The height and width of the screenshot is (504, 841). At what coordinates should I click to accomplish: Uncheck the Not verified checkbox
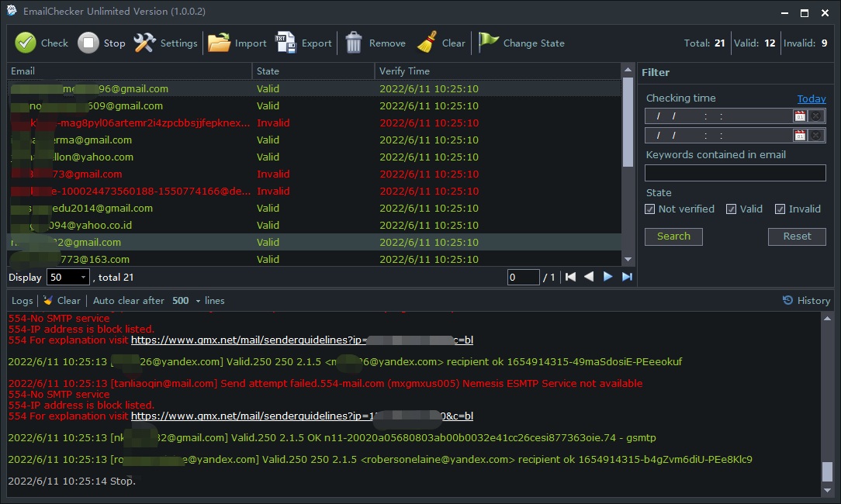coord(650,209)
